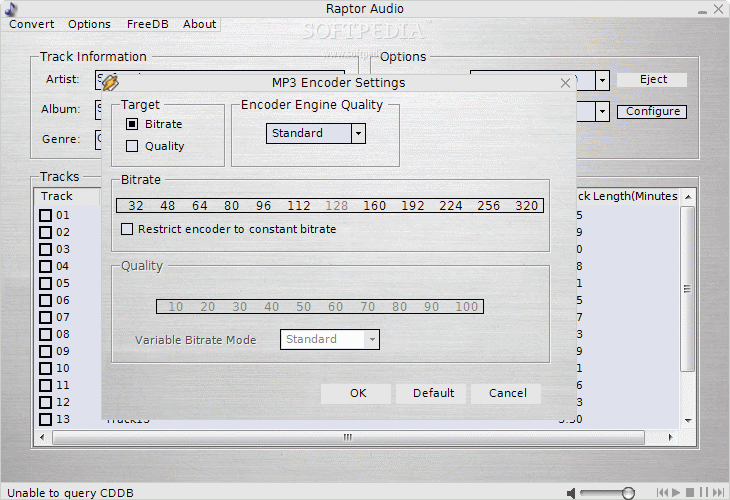This screenshot has width=730, height=500.
Task: Pause playback with the pause icon
Action: tap(704, 492)
